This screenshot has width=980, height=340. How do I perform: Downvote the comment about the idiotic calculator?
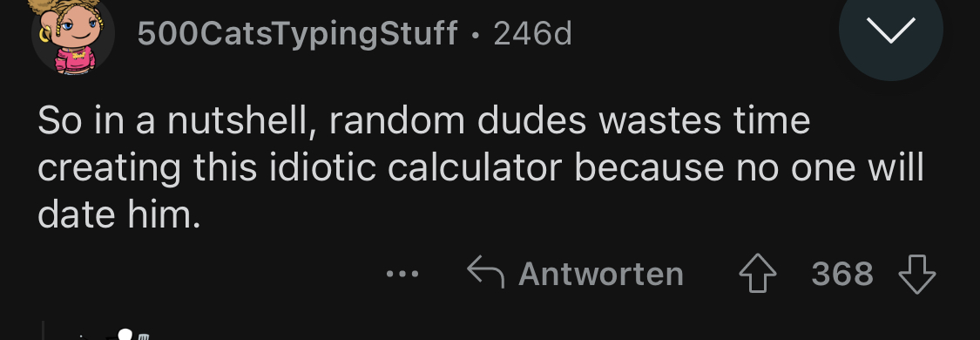[917, 275]
